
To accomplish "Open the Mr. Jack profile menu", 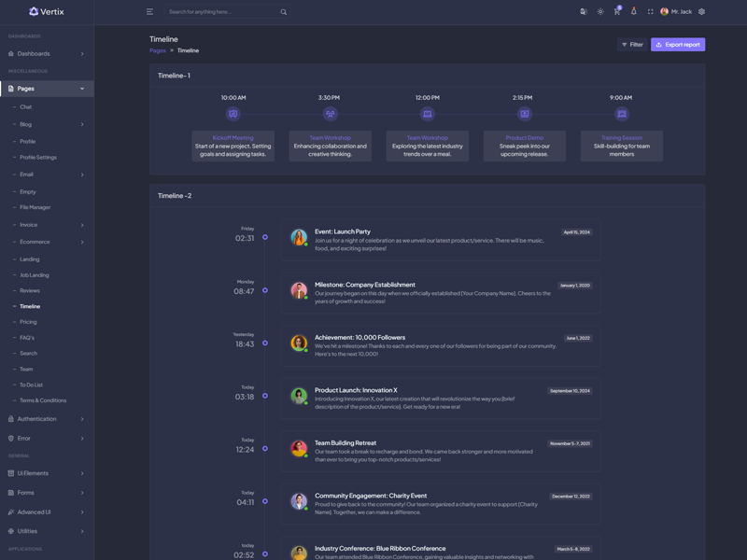I will click(676, 12).
